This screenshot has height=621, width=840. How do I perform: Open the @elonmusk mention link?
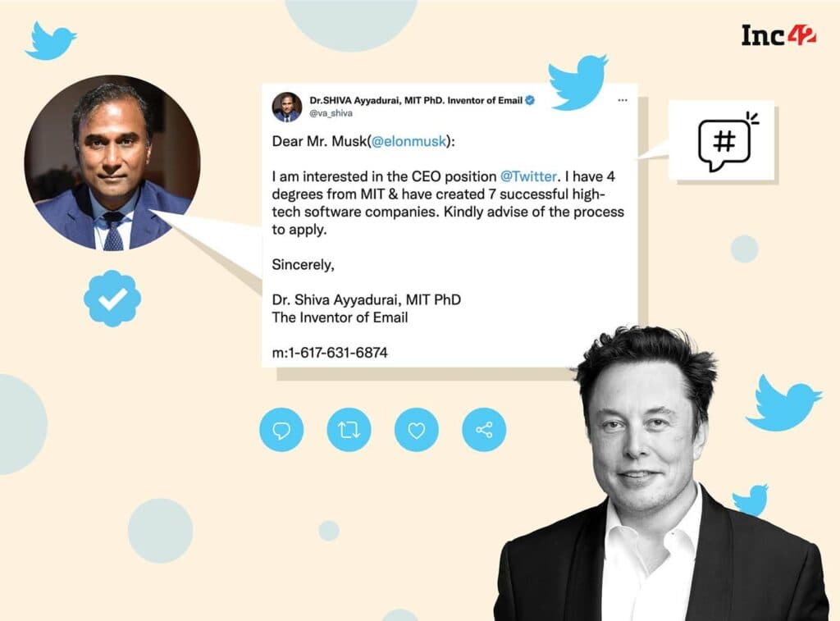[x=409, y=141]
